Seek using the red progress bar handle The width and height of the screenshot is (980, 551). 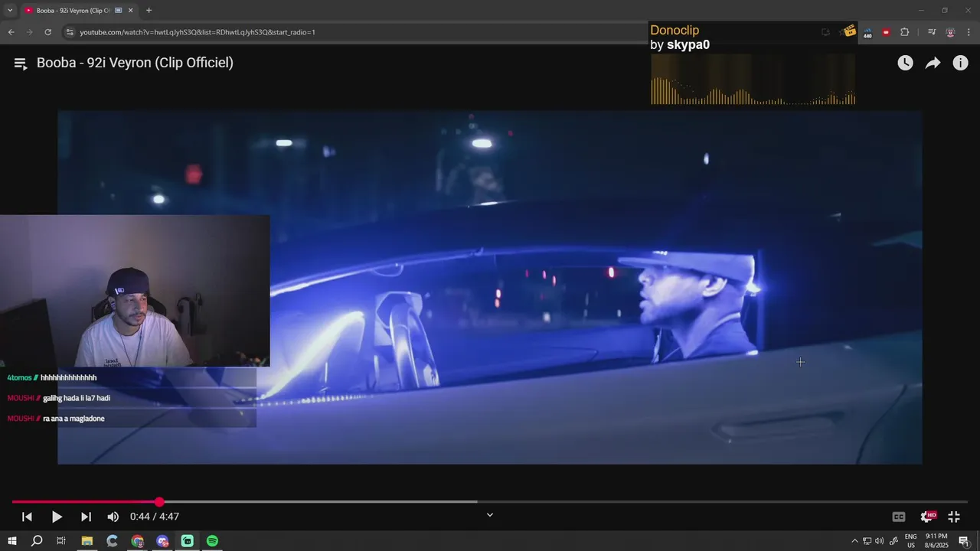(x=159, y=502)
